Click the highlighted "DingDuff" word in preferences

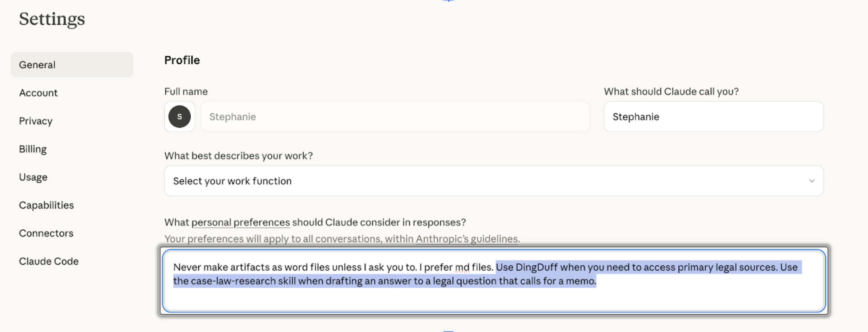tap(536, 267)
